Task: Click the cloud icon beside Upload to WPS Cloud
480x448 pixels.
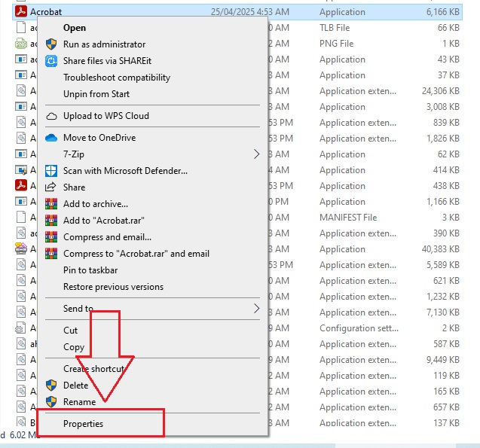Action: (x=51, y=116)
